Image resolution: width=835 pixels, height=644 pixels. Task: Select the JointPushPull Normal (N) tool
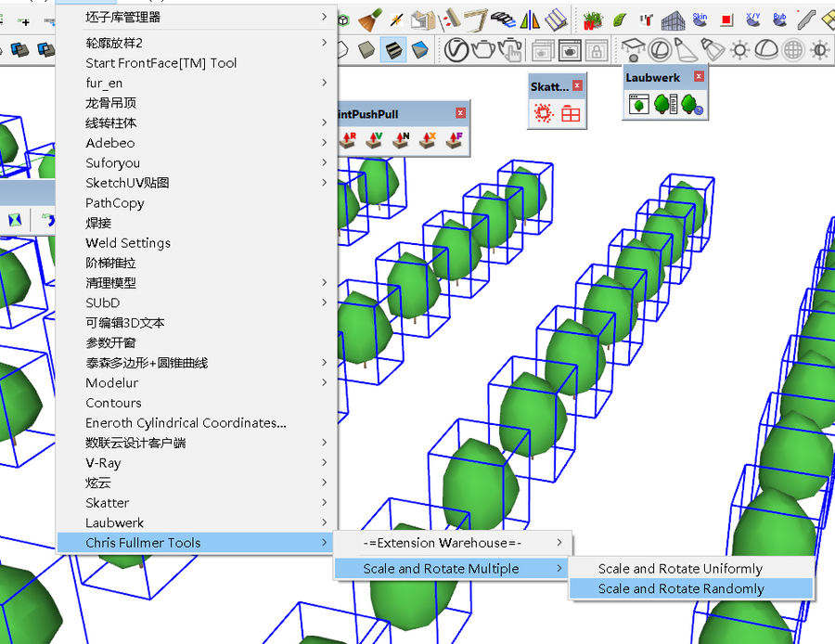402,139
